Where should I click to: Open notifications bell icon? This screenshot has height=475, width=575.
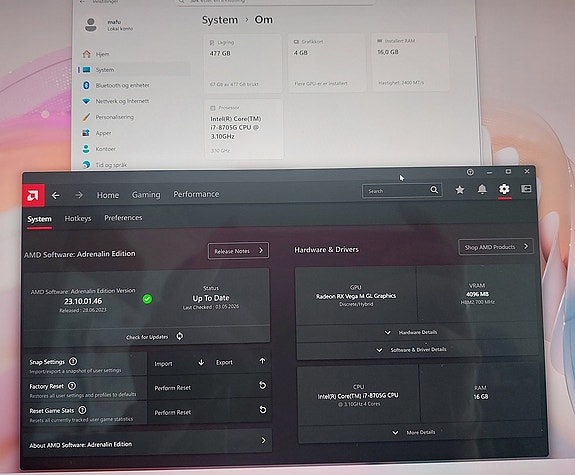[482, 189]
